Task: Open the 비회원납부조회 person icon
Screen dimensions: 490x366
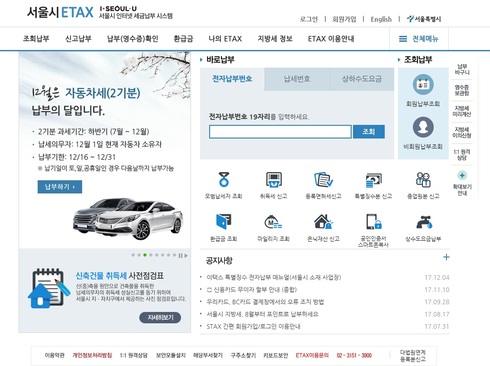Action: (423, 127)
